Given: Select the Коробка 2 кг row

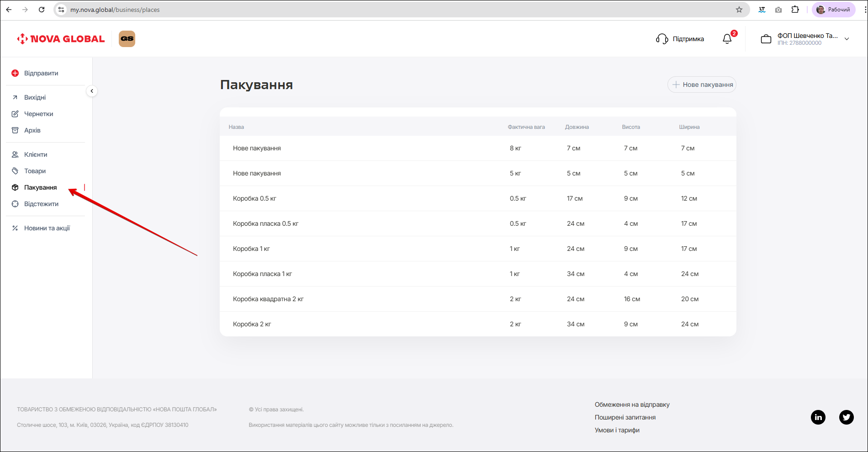Looking at the screenshot, I should pos(478,324).
